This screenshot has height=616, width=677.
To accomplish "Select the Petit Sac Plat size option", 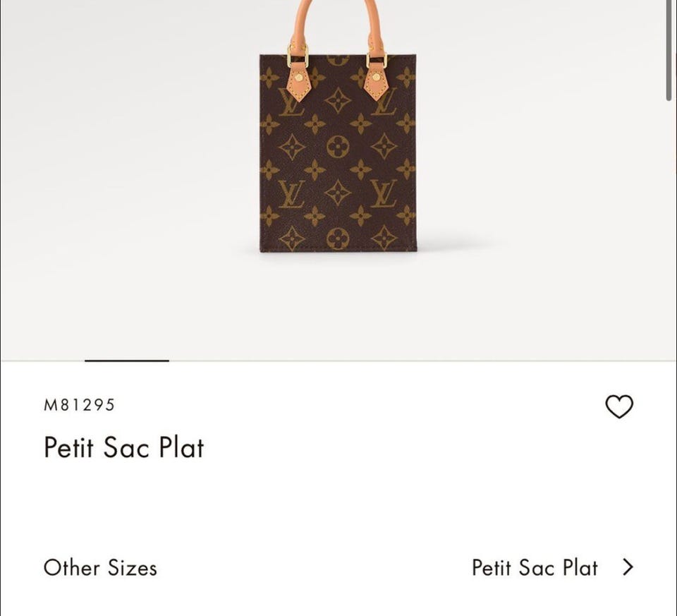I will pyautogui.click(x=535, y=567).
